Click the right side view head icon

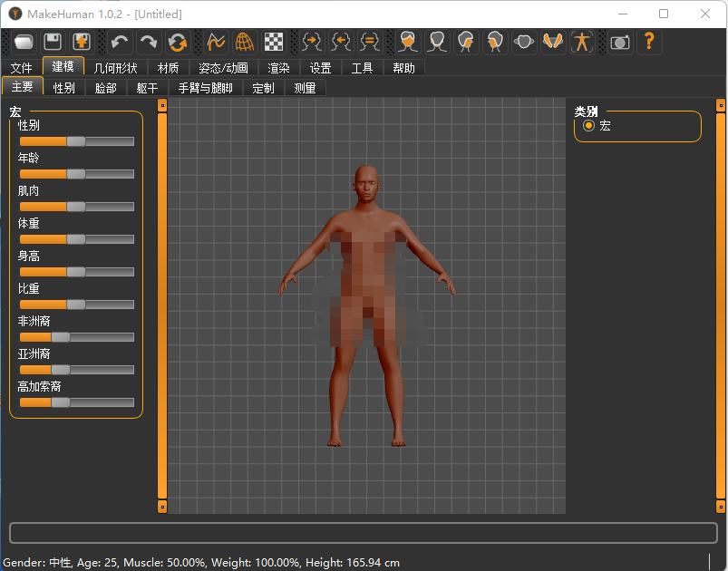(495, 43)
